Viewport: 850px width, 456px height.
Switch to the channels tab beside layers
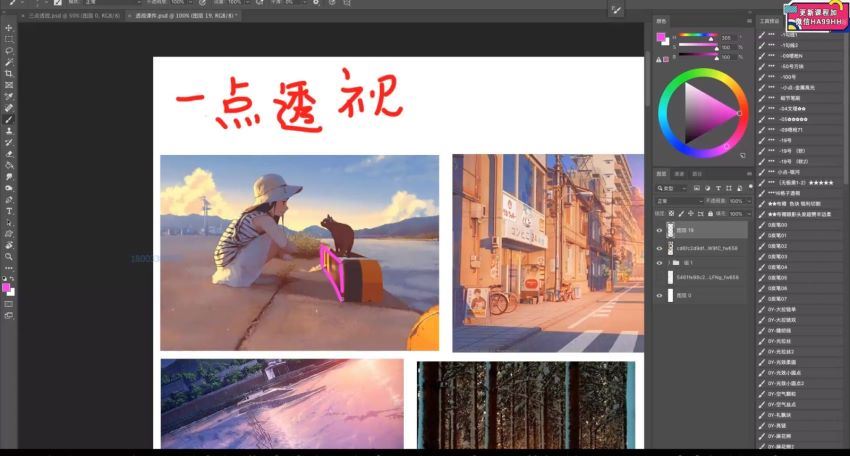(x=679, y=174)
